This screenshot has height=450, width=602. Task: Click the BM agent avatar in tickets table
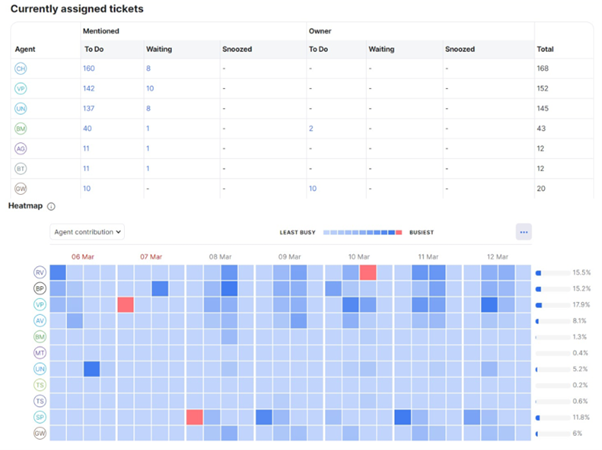pos(21,129)
